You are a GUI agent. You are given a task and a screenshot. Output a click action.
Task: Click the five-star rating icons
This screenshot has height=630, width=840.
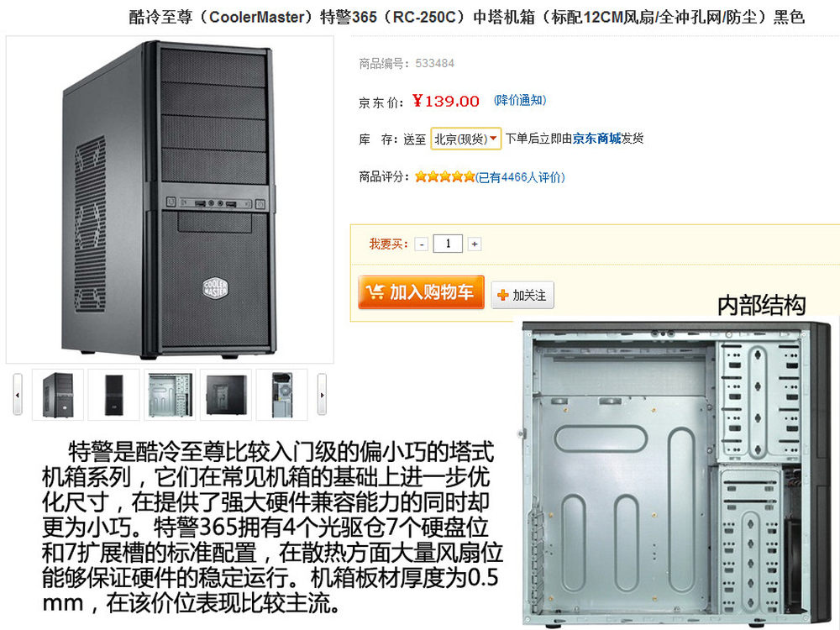pos(444,176)
